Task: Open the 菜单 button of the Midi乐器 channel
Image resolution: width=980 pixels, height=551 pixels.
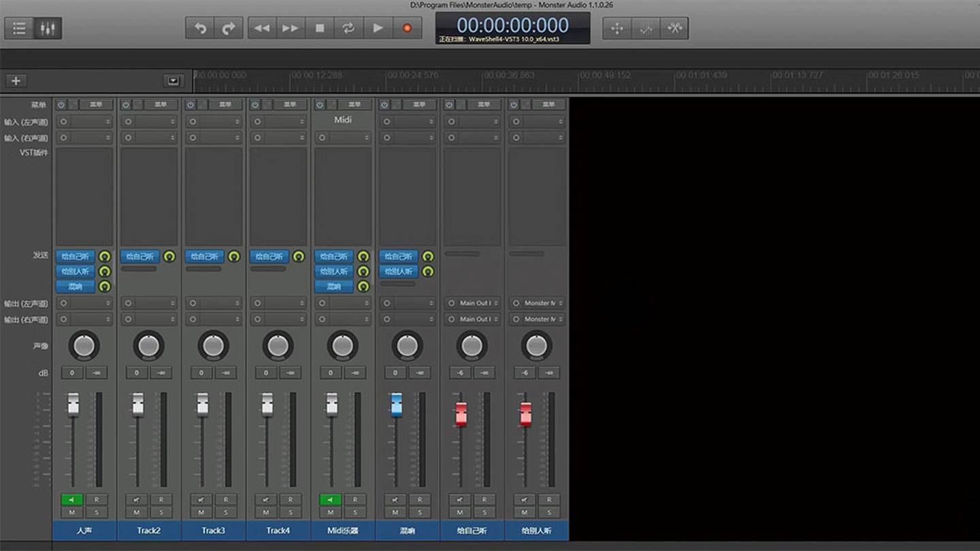Action: coord(355,104)
